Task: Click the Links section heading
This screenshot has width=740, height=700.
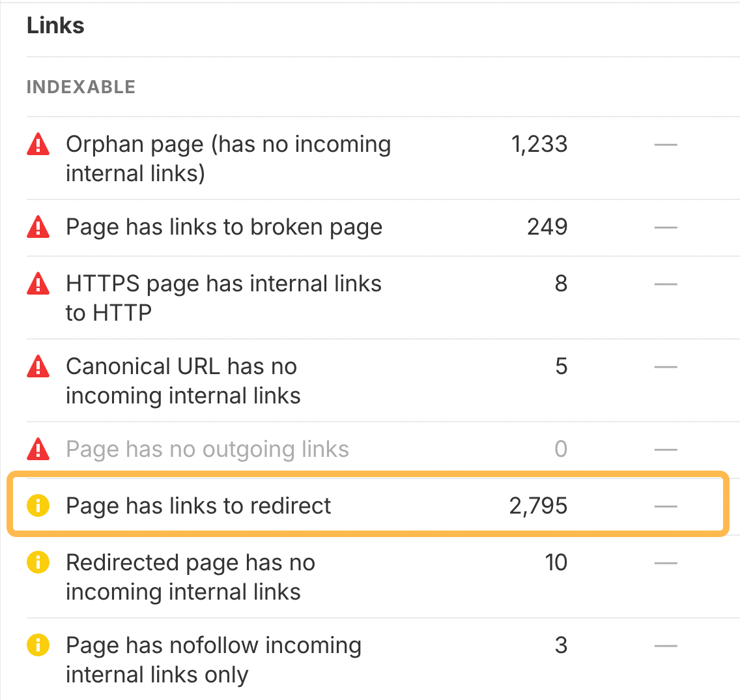Action: coord(55,25)
